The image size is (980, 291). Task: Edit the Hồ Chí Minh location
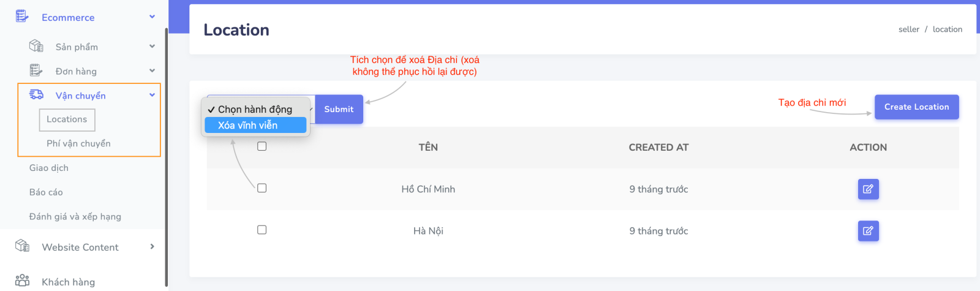(868, 189)
